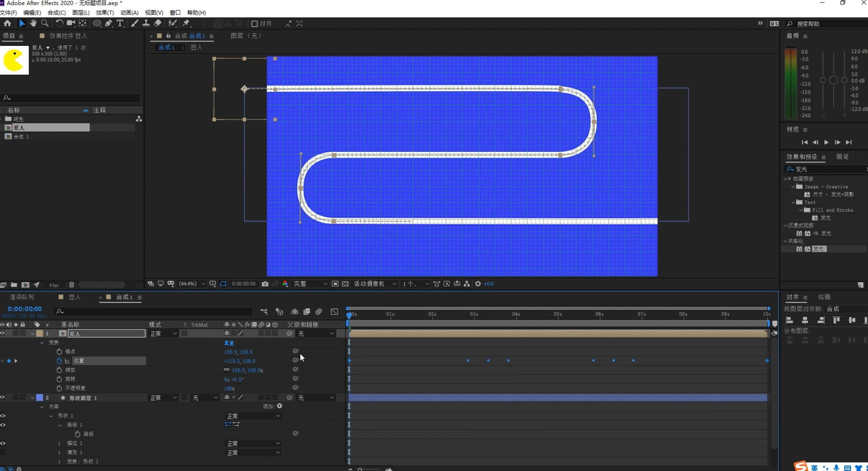
Task: Hide the 形状图层 1 layer eye toggle
Action: (3, 397)
